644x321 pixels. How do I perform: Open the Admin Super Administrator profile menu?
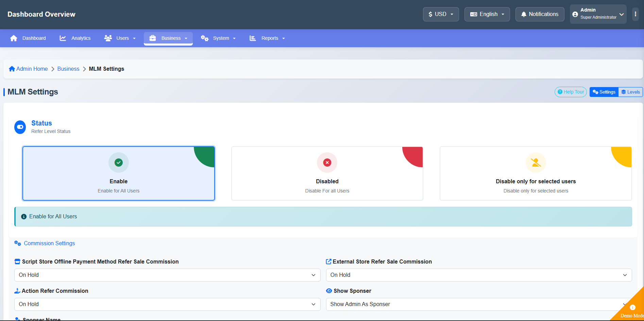[598, 14]
